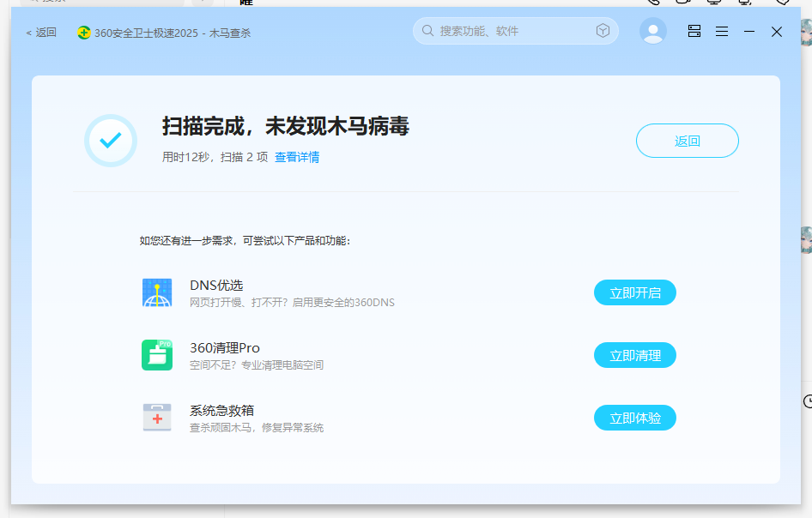Image resolution: width=812 pixels, height=518 pixels.
Task: Open the 查看详情 link
Action: pyautogui.click(x=297, y=157)
